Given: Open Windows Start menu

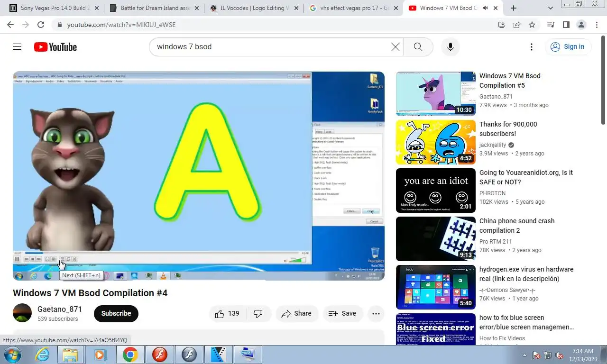Looking at the screenshot, I should 12,355.
